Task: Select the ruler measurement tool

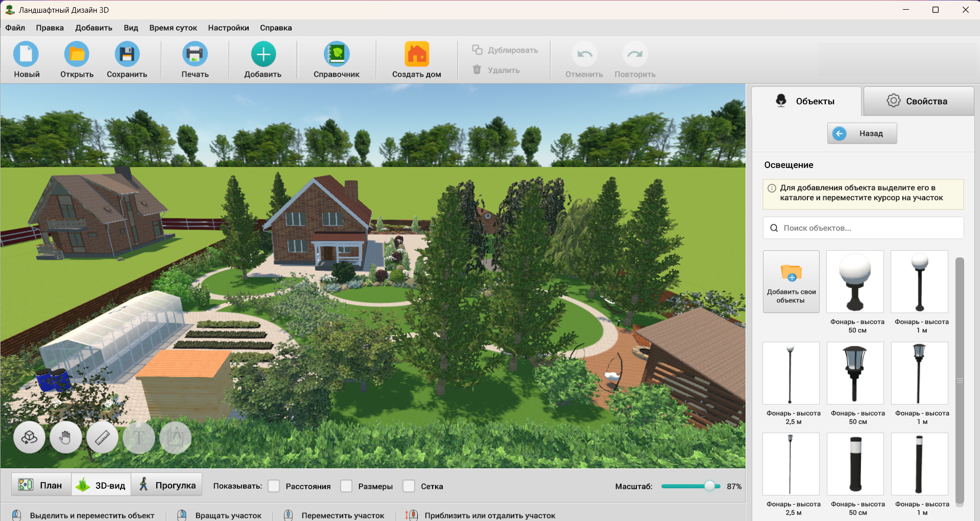Action: tap(102, 438)
